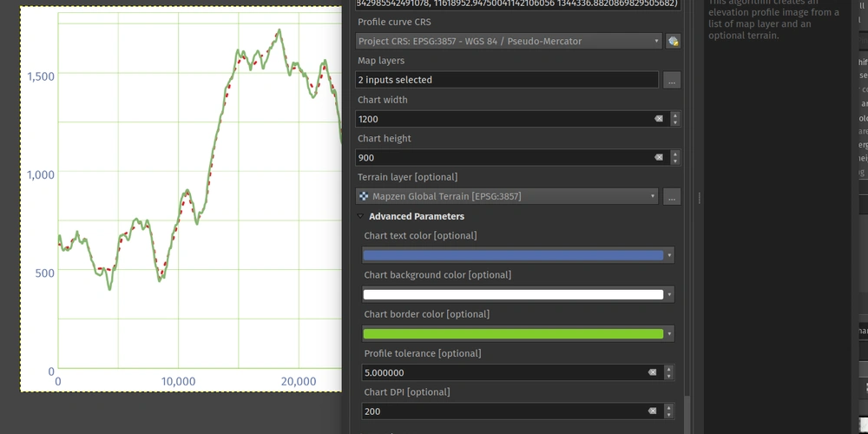
Task: Collapse the Advanced Parameters section
Action: [360, 216]
